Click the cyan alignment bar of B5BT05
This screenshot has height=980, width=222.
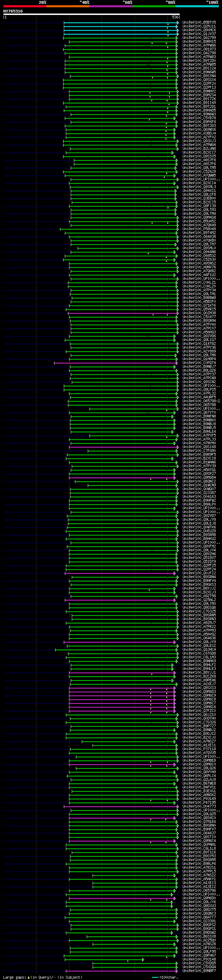(121, 23)
